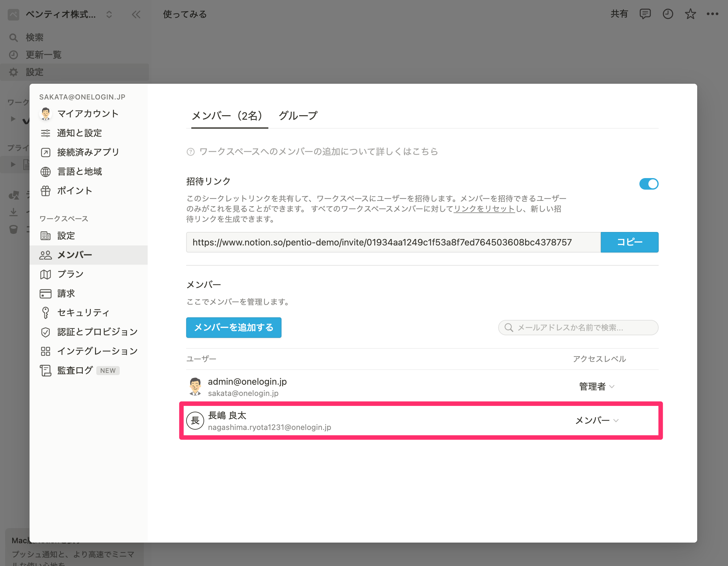Open workspace switcher ペンティオ株式 dropdown
The height and width of the screenshot is (566, 728).
point(61,14)
